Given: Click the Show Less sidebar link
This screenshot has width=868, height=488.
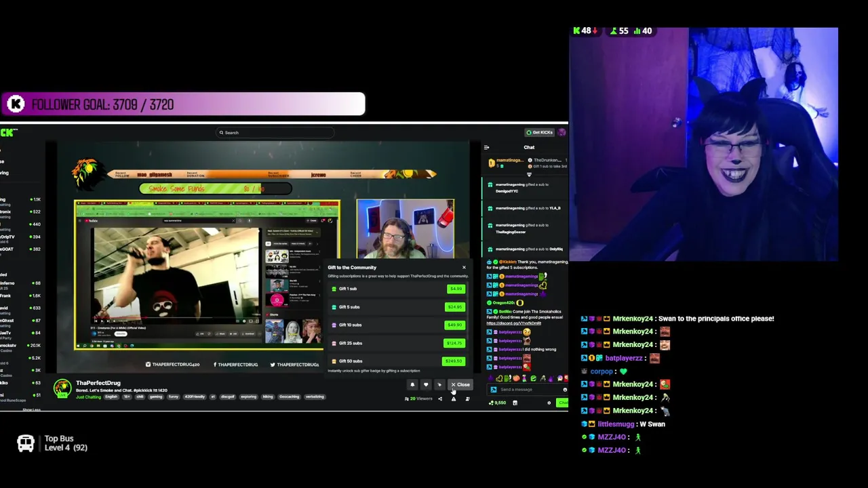Looking at the screenshot, I should (x=31, y=409).
